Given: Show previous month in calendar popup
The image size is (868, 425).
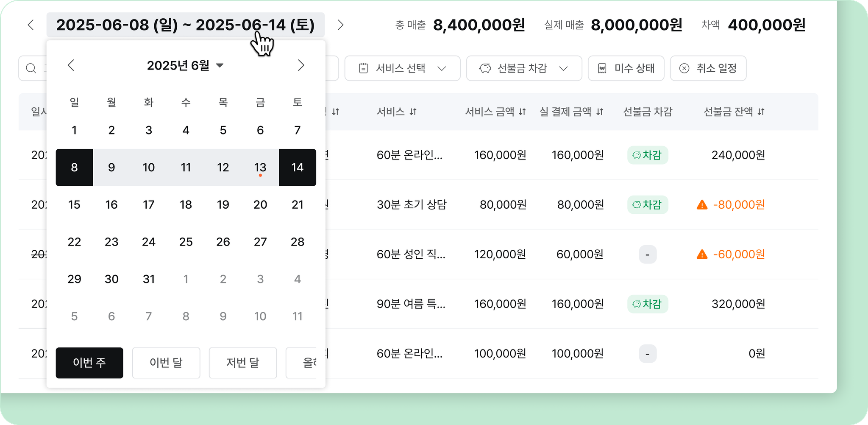Looking at the screenshot, I should click(x=71, y=65).
